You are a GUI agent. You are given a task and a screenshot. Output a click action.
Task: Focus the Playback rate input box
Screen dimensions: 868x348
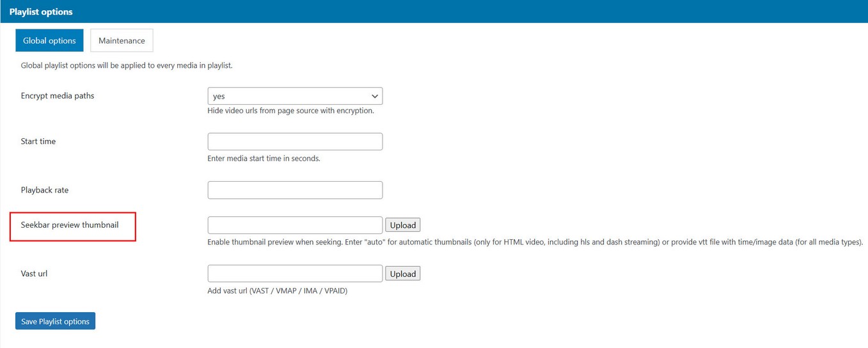click(x=295, y=190)
